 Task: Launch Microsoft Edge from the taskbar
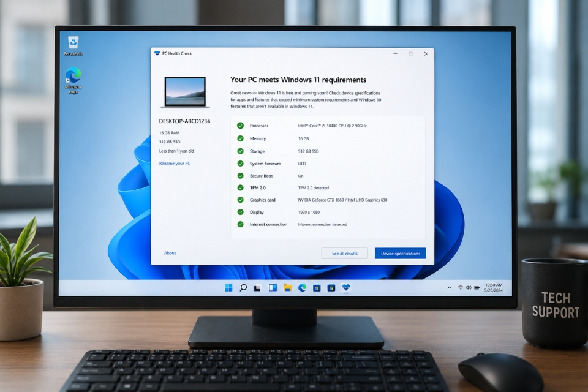click(302, 288)
